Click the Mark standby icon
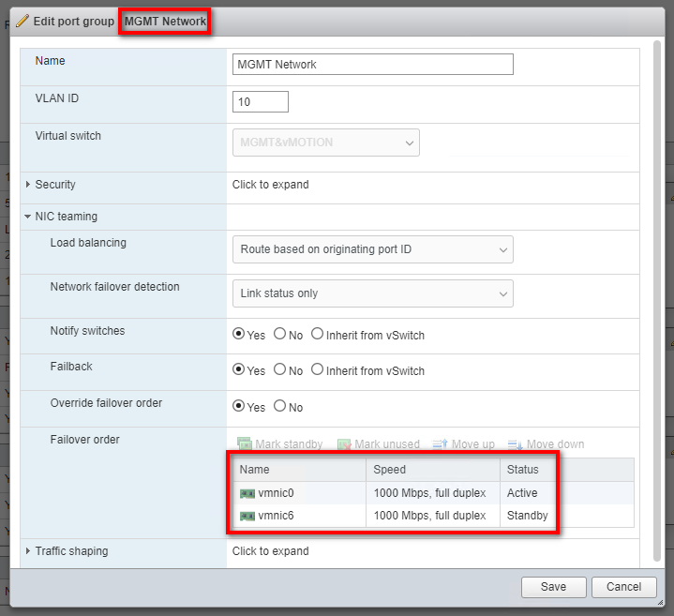 pyautogui.click(x=245, y=444)
